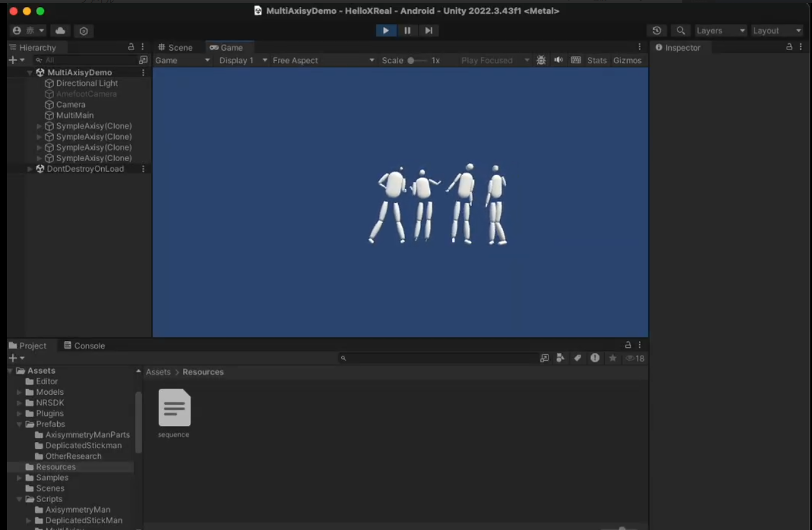
Task: Open the Free Aspect dropdown
Action: (x=323, y=60)
